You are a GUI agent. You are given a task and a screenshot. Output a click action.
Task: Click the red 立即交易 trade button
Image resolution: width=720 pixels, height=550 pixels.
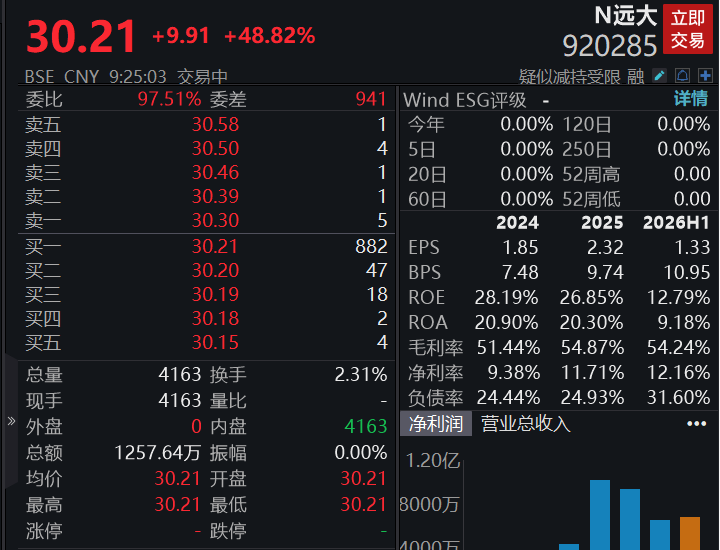pos(687,29)
